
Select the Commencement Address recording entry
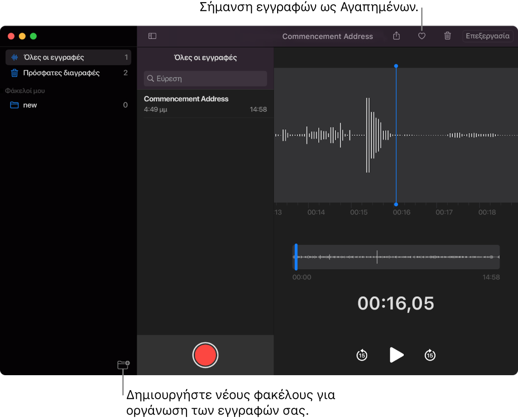coord(206,103)
